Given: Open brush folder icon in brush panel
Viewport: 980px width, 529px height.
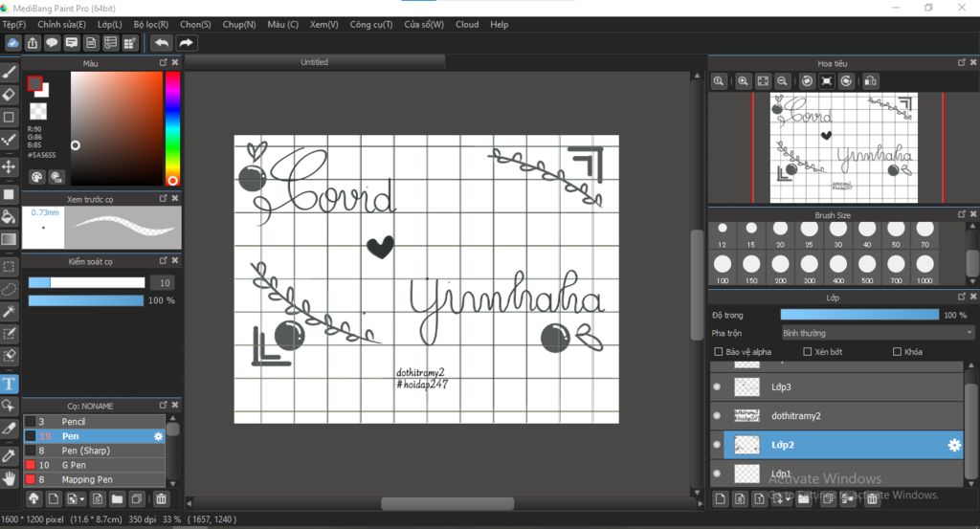Looking at the screenshot, I should (x=117, y=498).
